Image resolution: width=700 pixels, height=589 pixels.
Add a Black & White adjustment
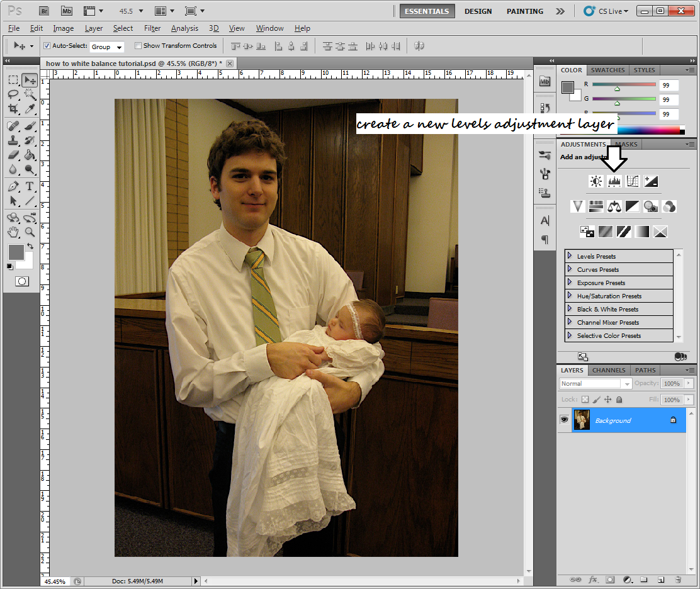[633, 206]
